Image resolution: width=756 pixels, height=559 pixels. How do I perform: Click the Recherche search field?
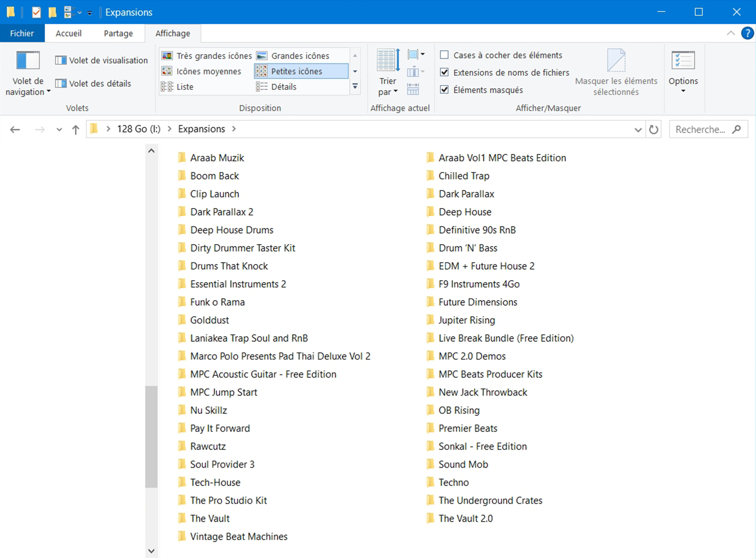click(x=700, y=129)
